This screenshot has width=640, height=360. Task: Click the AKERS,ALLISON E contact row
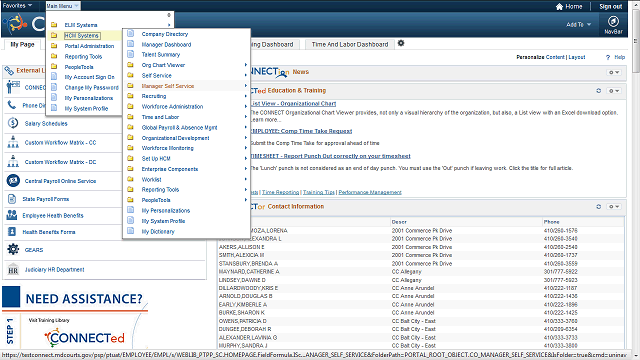(421, 247)
